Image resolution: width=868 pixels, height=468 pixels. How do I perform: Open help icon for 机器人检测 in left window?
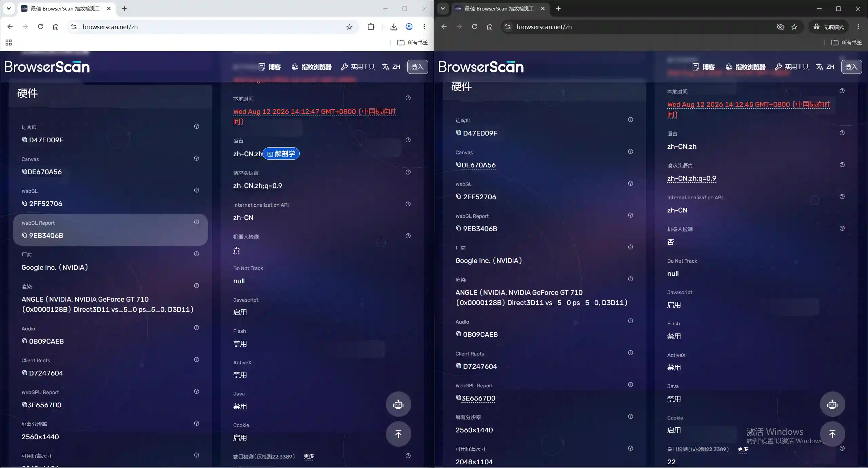408,236
